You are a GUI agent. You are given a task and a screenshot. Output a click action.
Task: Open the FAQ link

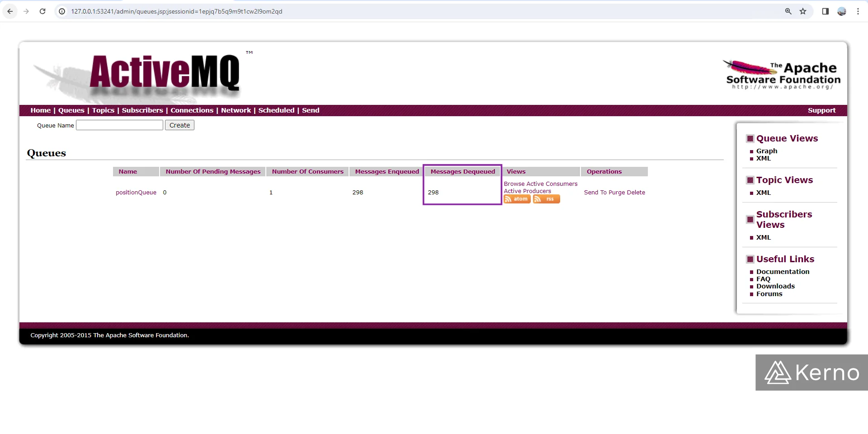pyautogui.click(x=763, y=279)
